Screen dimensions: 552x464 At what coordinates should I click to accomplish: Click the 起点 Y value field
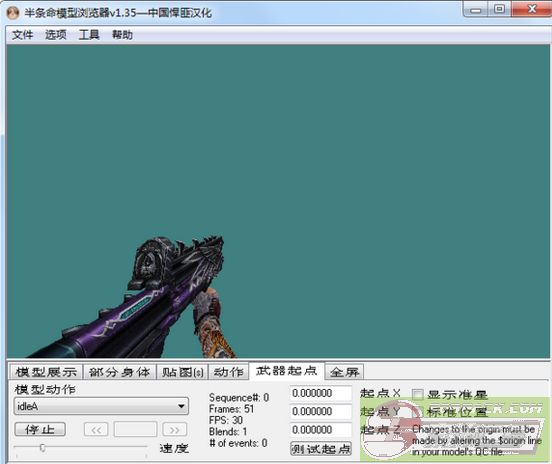click(x=320, y=412)
